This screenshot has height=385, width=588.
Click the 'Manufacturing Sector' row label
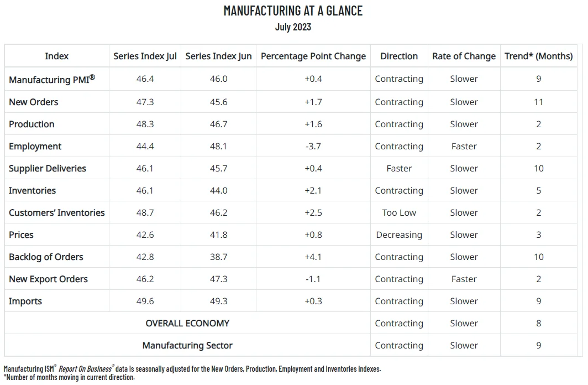(x=187, y=346)
